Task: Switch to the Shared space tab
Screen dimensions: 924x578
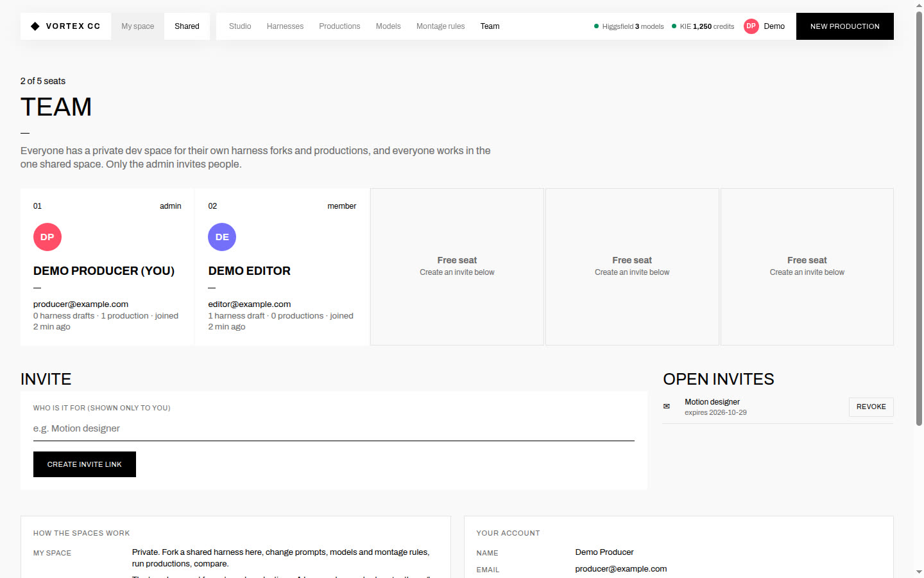Action: pyautogui.click(x=187, y=26)
